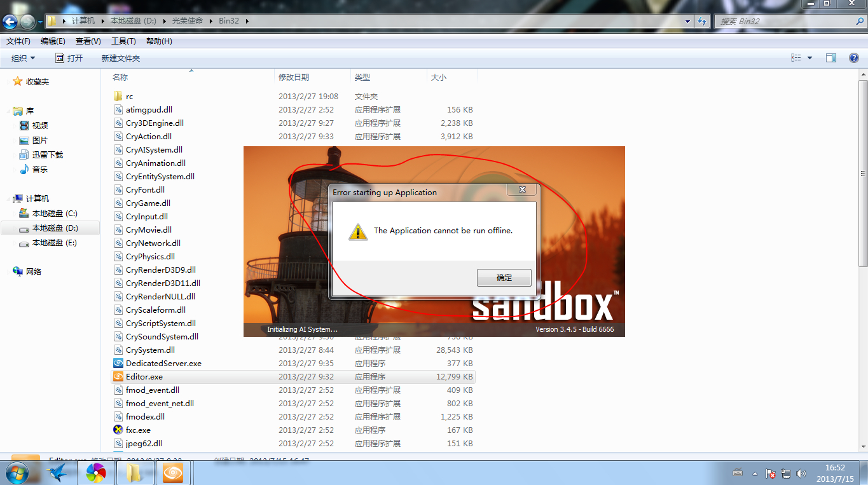Open the volume speaker tray icon
The width and height of the screenshot is (868, 485).
[801, 474]
